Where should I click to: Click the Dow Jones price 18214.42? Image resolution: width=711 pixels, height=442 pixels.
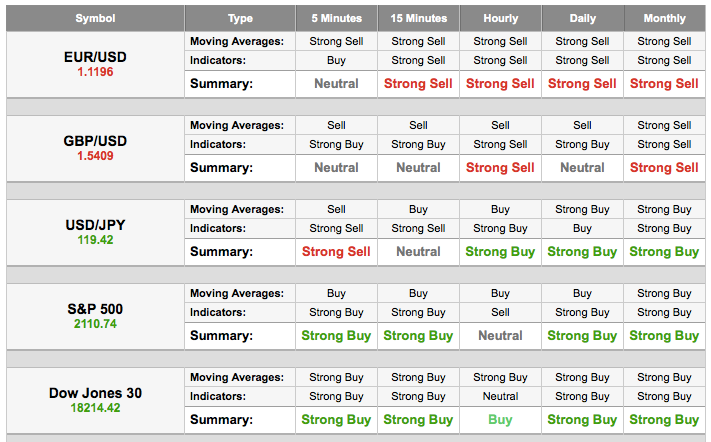tap(95, 408)
